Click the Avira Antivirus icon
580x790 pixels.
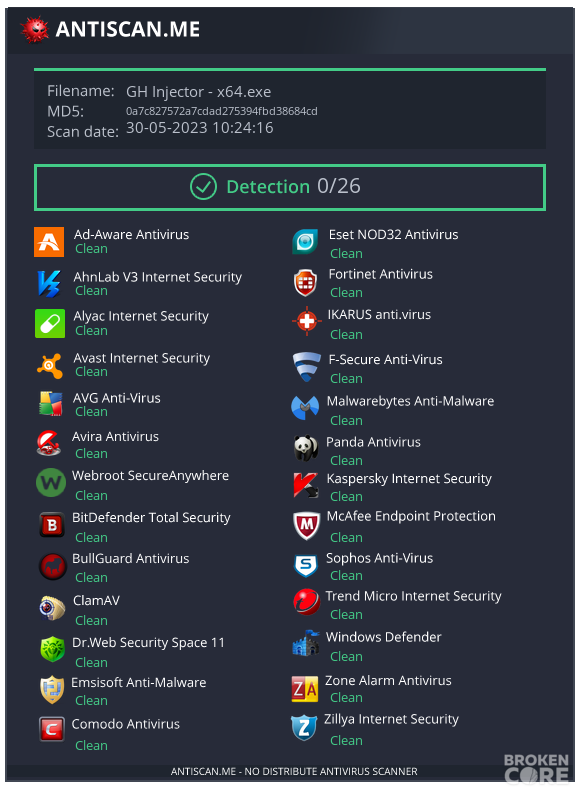coord(49,443)
